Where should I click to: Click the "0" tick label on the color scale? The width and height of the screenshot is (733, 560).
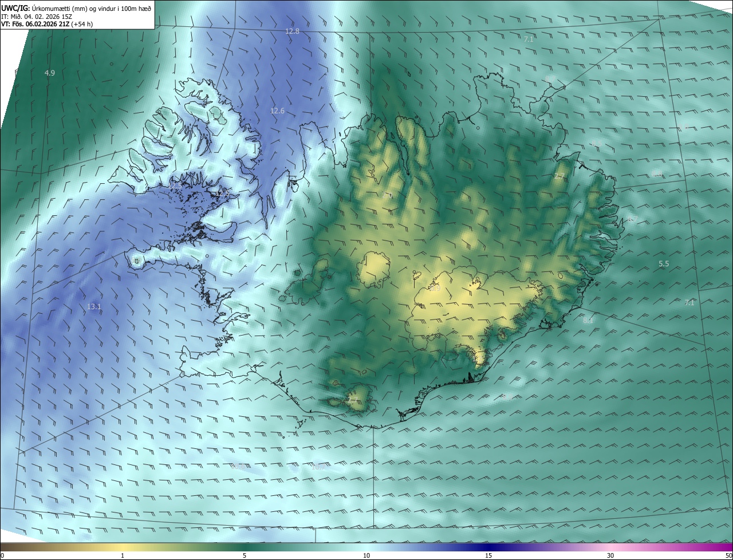tap(2, 555)
